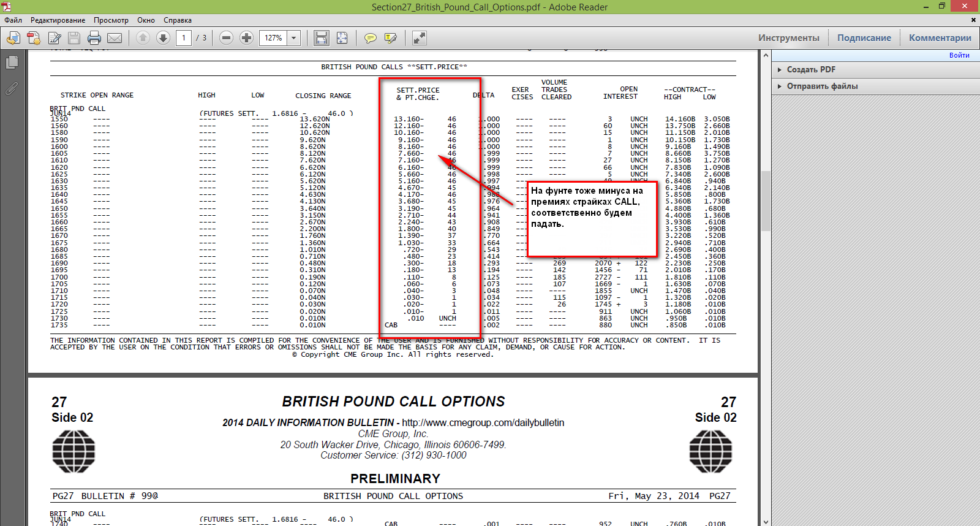Open the Комментарии pane
The width and height of the screenshot is (980, 526).
940,38
